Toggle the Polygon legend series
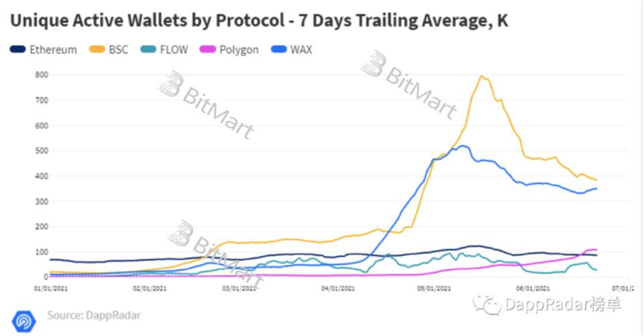 (229, 50)
